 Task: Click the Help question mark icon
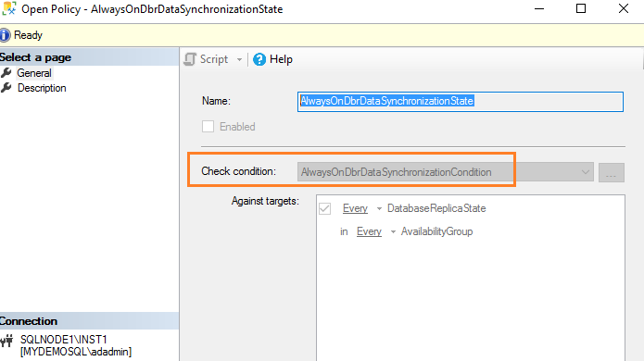259,59
